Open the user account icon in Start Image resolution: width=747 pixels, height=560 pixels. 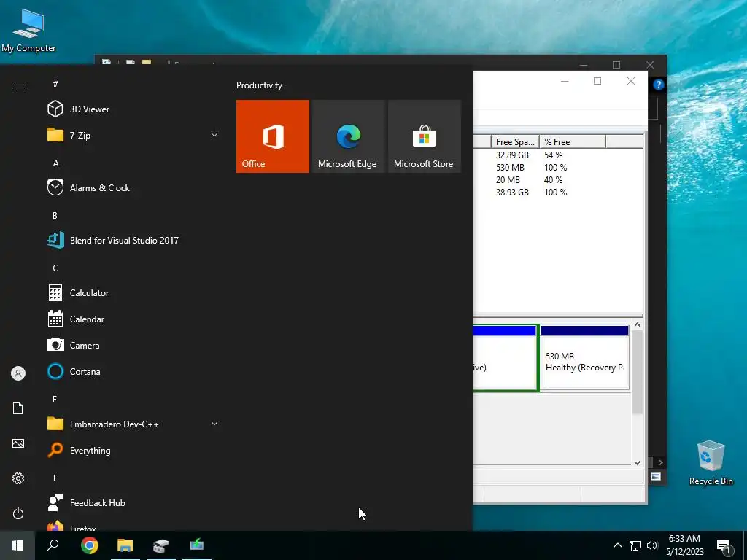coord(18,373)
